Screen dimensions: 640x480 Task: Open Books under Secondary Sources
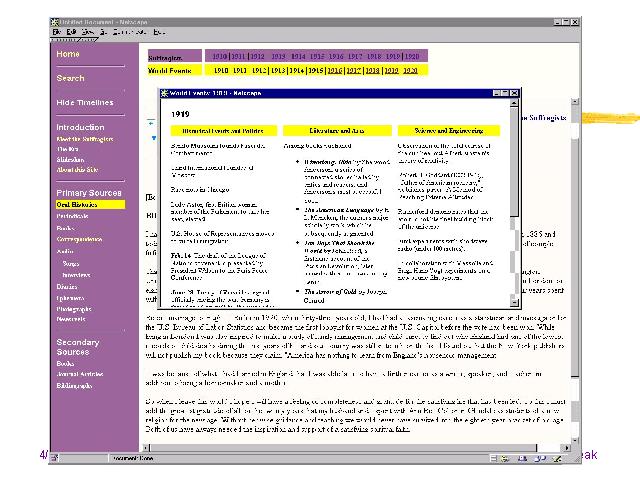click(x=65, y=363)
